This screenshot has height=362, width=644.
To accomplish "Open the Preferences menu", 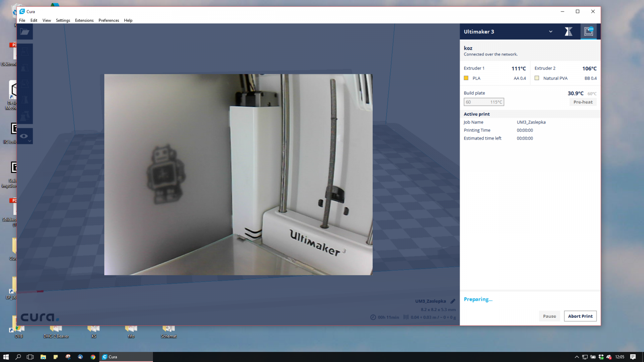I will (x=109, y=20).
